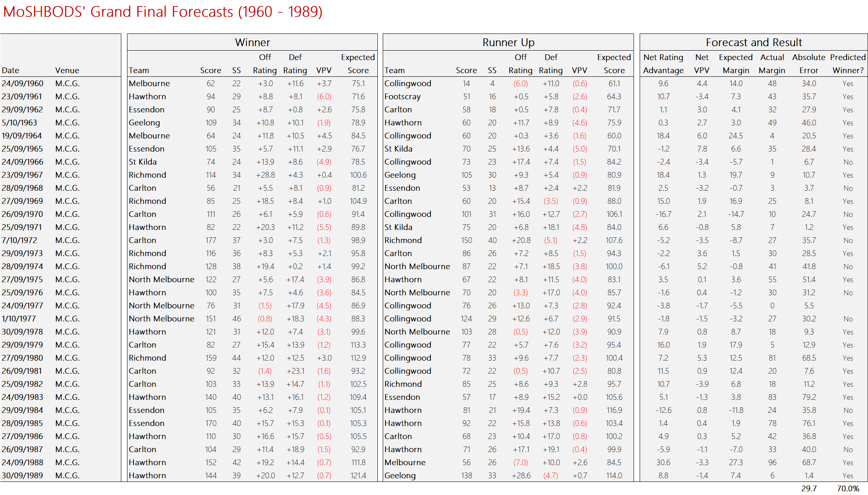Select runner-up Richmond in the 1982 row
868x495 pixels.
pos(403,384)
